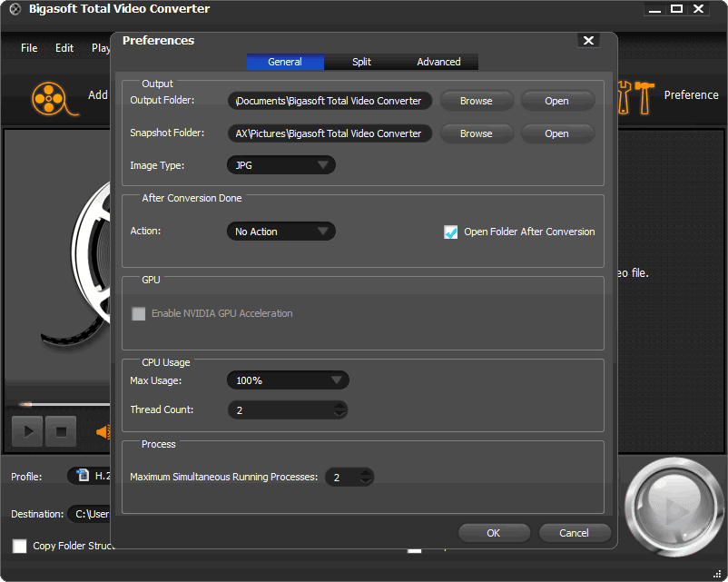Open the Edit menu
Viewport: 728px width, 582px height.
click(64, 48)
